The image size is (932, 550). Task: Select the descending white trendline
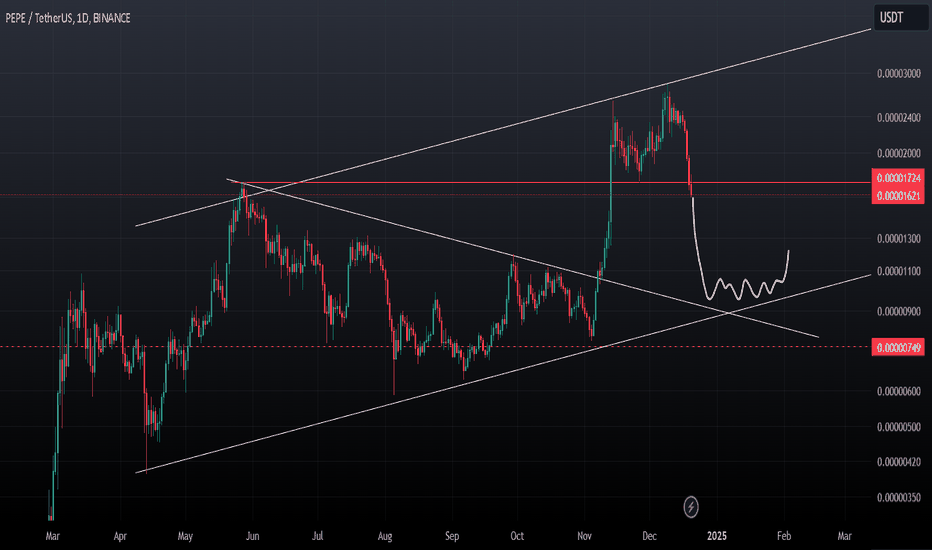(523, 258)
